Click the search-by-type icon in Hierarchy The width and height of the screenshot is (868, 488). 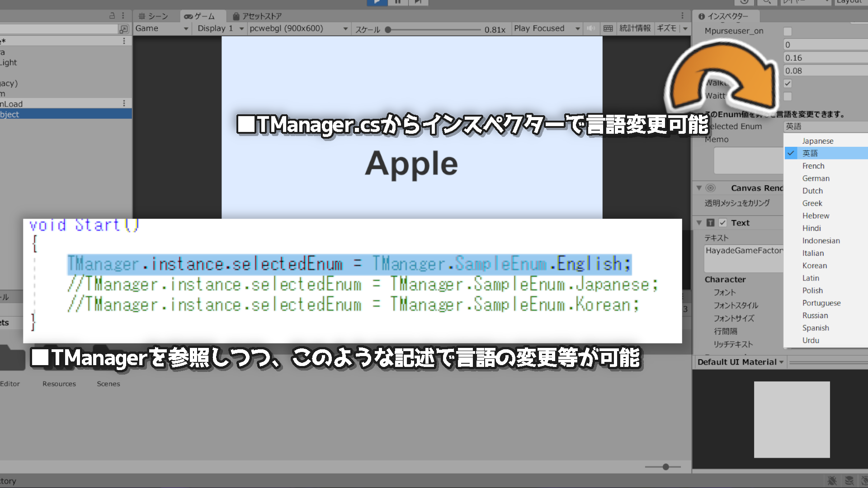123,29
